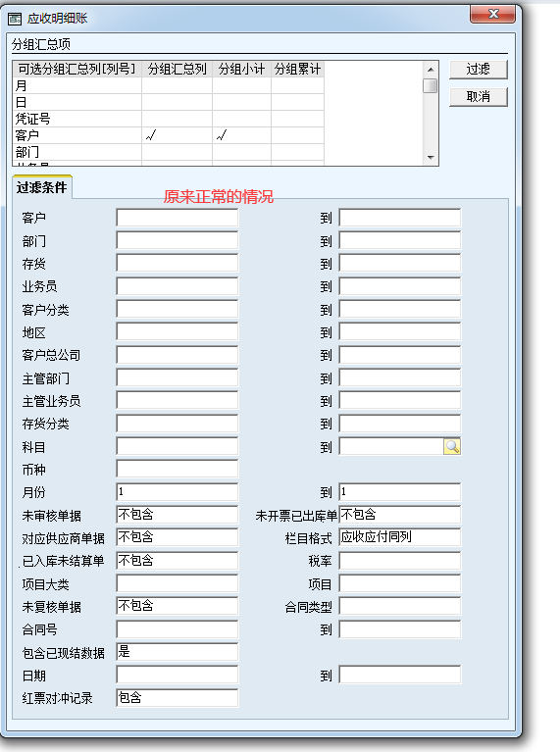Image resolution: width=560 pixels, height=752 pixels.
Task: Select the 过滤条件 tab
Action: tap(42, 187)
